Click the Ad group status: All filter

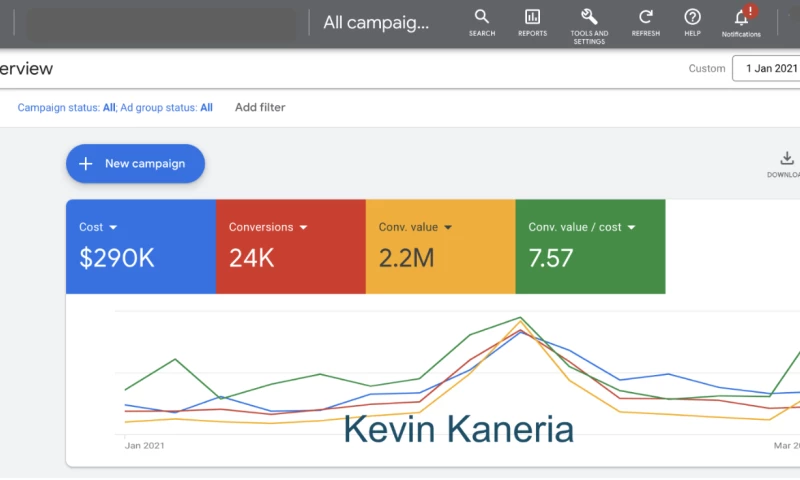click(167, 108)
